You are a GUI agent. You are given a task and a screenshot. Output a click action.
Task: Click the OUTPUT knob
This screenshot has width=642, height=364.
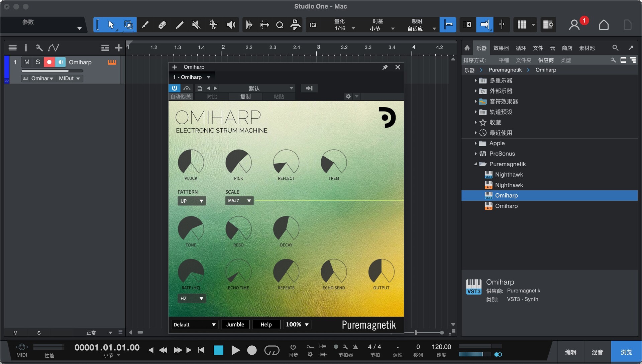pos(381,271)
